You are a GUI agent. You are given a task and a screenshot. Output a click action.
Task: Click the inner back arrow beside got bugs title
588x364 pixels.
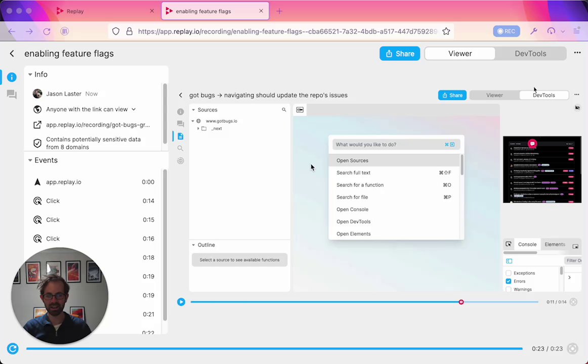(x=181, y=95)
